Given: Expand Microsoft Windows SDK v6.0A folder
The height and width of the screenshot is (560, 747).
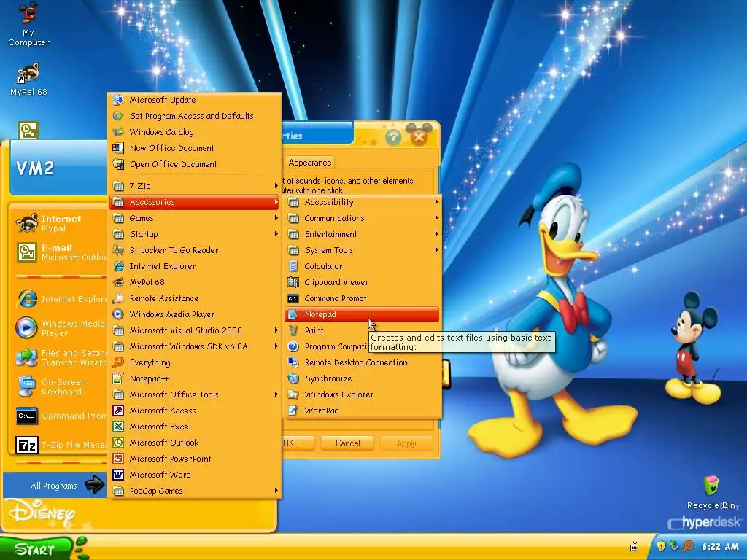Looking at the screenshot, I should pyautogui.click(x=194, y=346).
